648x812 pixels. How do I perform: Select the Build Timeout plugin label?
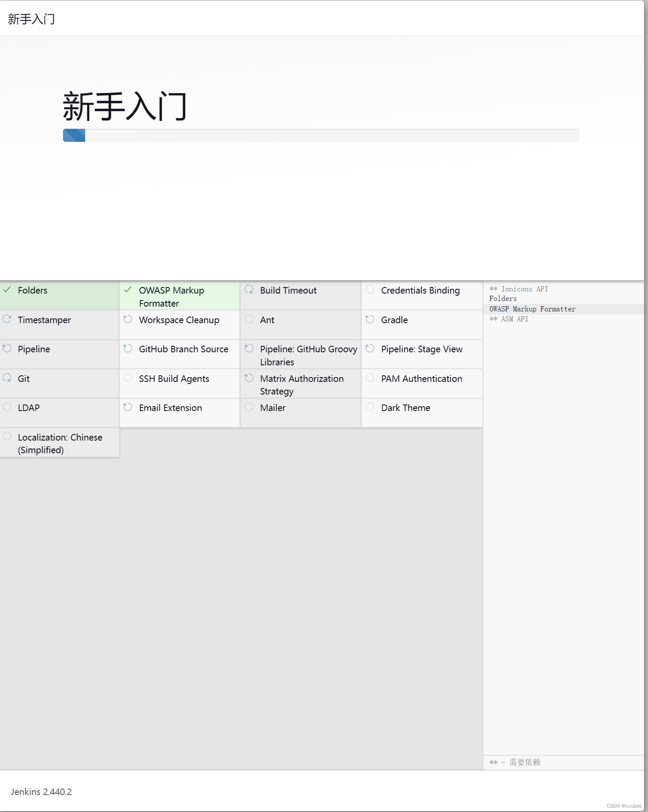pos(288,291)
